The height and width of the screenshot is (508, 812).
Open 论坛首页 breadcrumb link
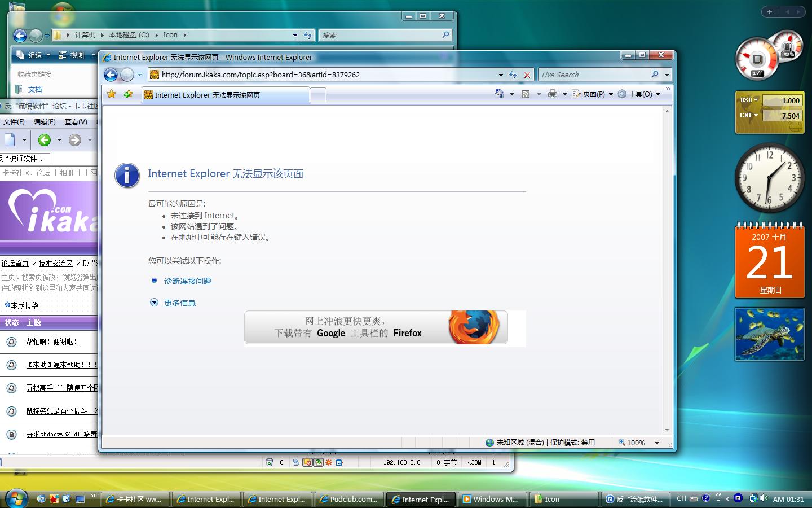point(15,263)
